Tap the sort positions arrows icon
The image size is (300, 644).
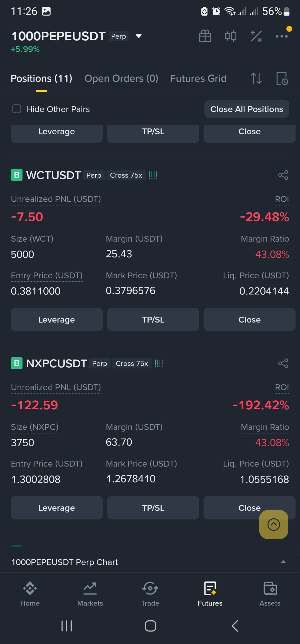256,78
